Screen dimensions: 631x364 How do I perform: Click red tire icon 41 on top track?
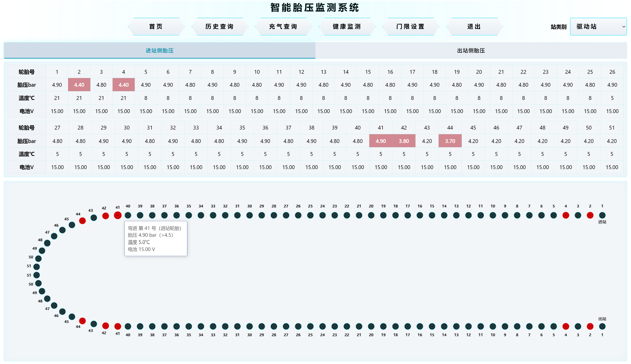[x=118, y=215]
